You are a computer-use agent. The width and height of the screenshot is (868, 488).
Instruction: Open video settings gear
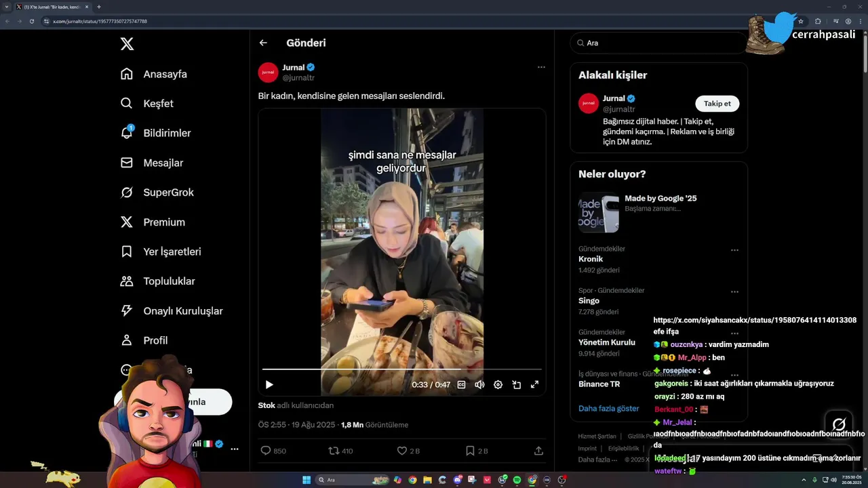coord(498,384)
